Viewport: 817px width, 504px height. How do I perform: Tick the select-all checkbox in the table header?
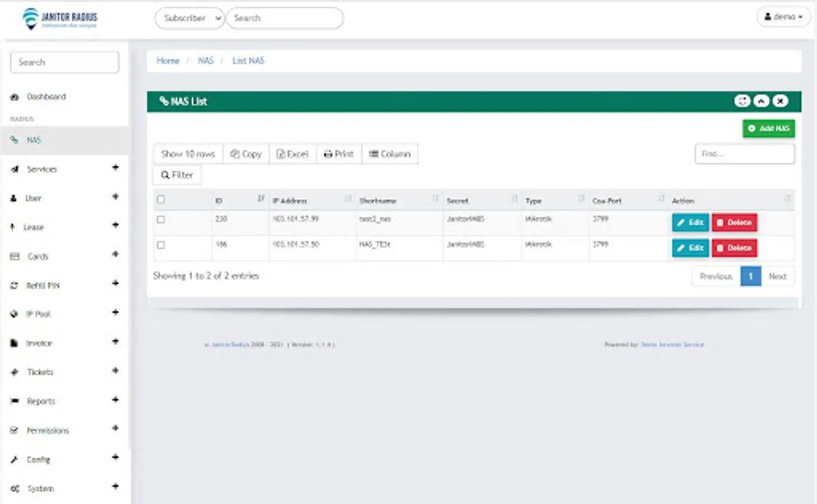(x=161, y=199)
